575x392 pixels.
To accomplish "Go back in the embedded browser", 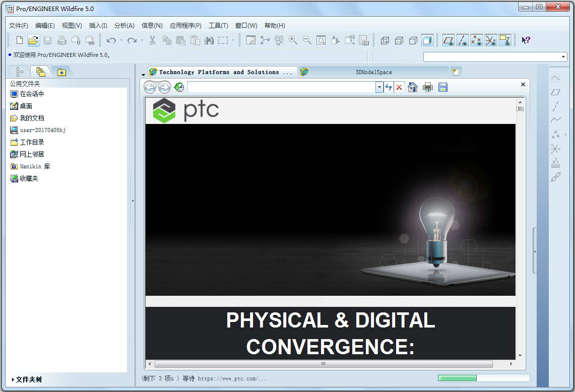I will [x=150, y=87].
